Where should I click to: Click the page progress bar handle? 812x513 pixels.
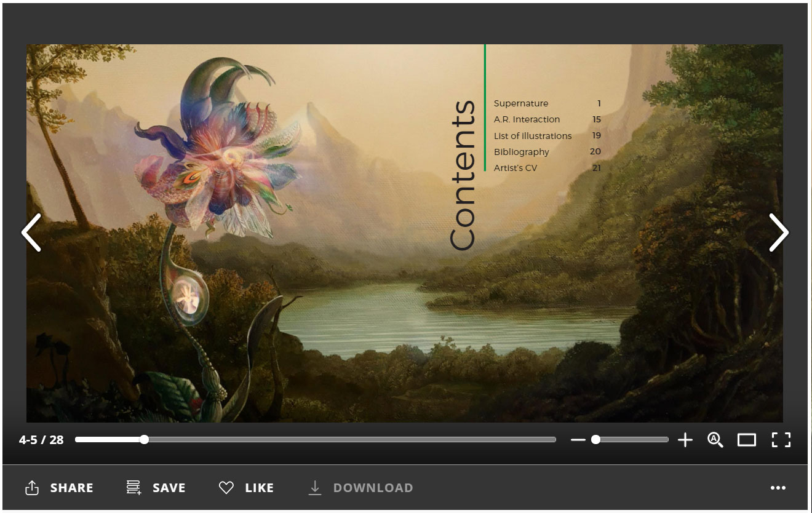pyautogui.click(x=143, y=439)
